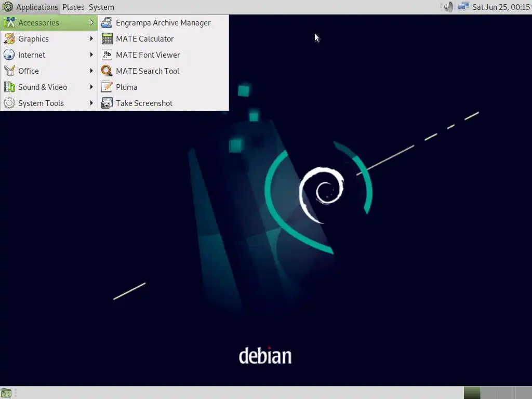Select the System Tools gear icon
The image size is (532, 399).
click(x=9, y=103)
